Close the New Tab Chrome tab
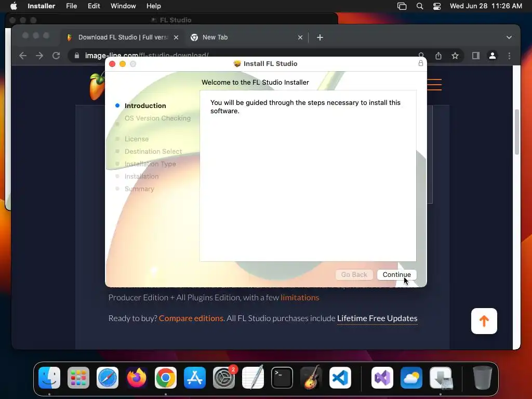 tap(300, 37)
